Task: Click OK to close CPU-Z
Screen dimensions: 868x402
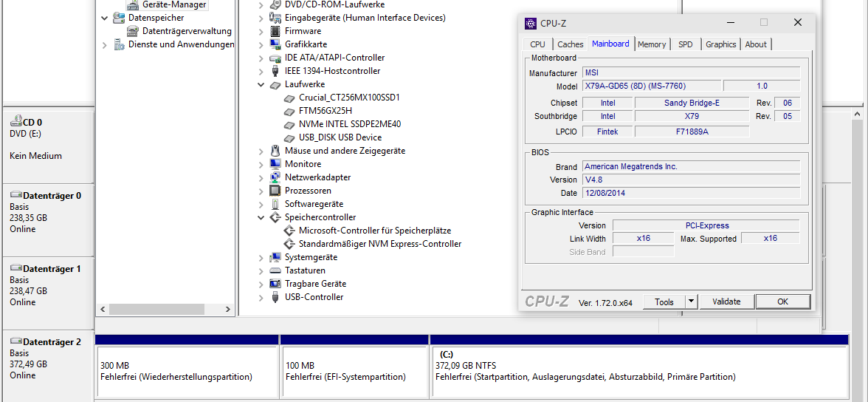Action: coord(782,301)
